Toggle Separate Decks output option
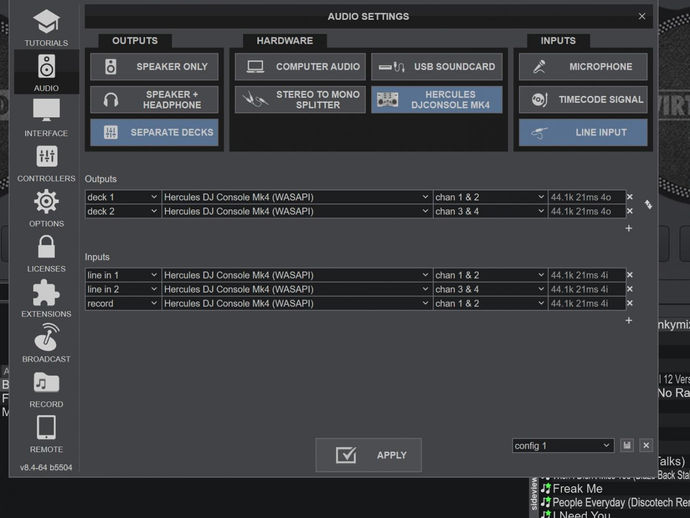This screenshot has width=690, height=518. click(154, 132)
